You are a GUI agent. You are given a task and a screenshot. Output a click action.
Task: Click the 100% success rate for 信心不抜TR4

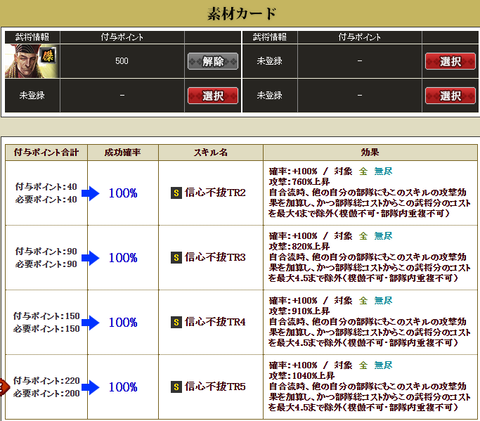click(x=123, y=322)
